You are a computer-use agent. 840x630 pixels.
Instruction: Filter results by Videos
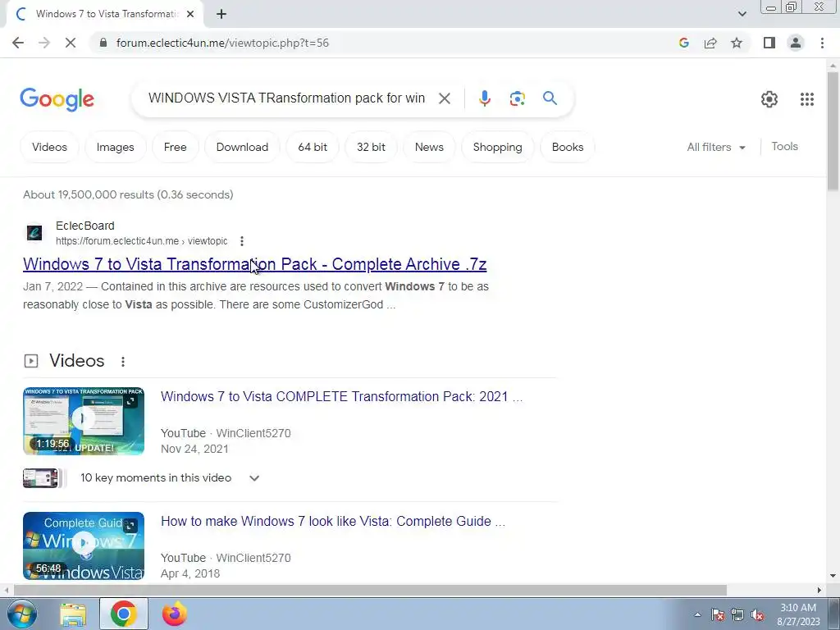(x=49, y=148)
